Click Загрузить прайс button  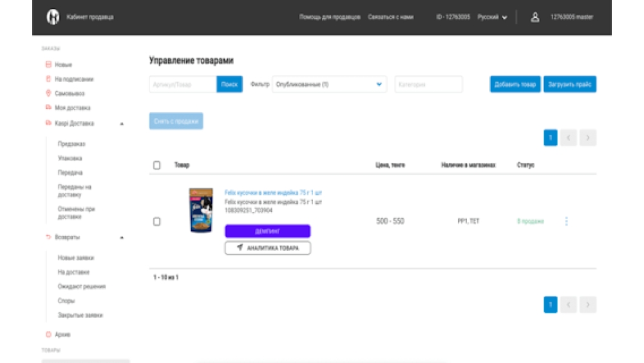[x=570, y=84]
